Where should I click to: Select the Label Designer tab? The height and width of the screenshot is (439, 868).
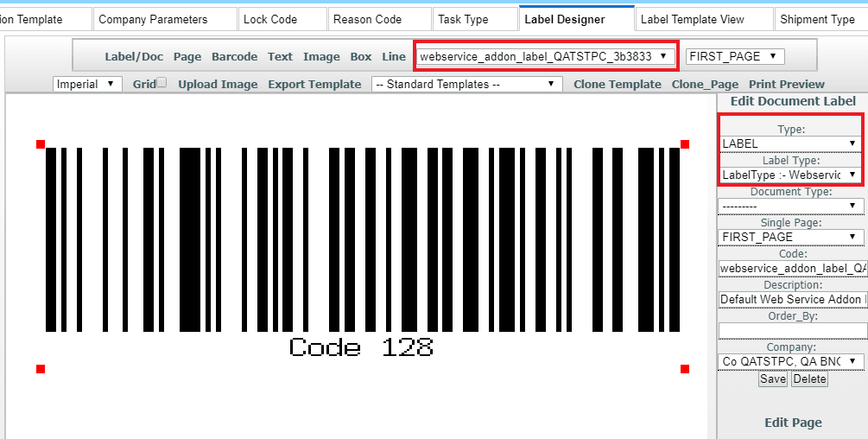[x=577, y=19]
